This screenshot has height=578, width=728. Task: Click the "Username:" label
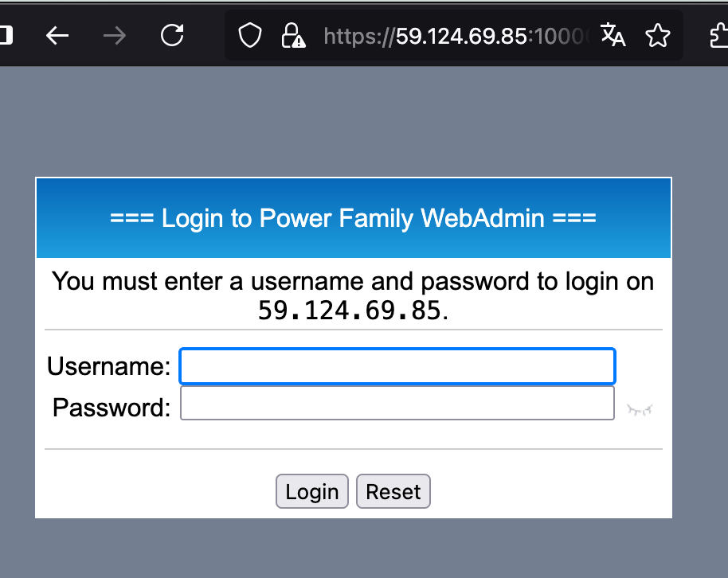108,366
